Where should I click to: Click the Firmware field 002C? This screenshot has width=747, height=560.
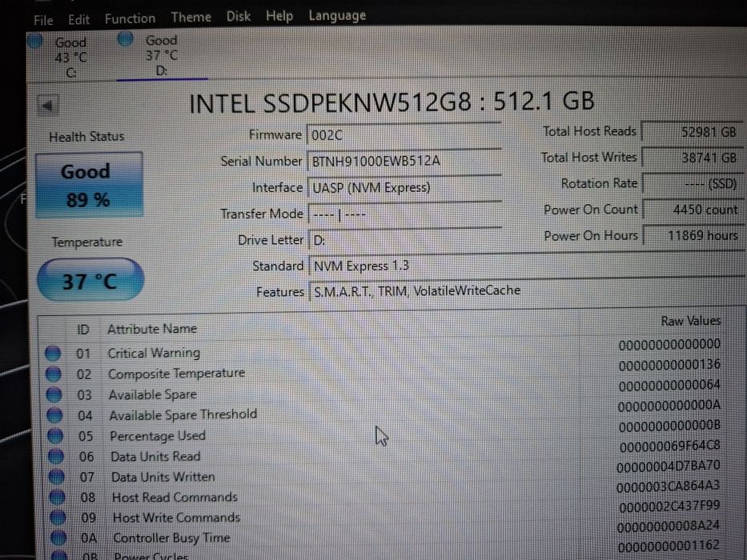404,135
